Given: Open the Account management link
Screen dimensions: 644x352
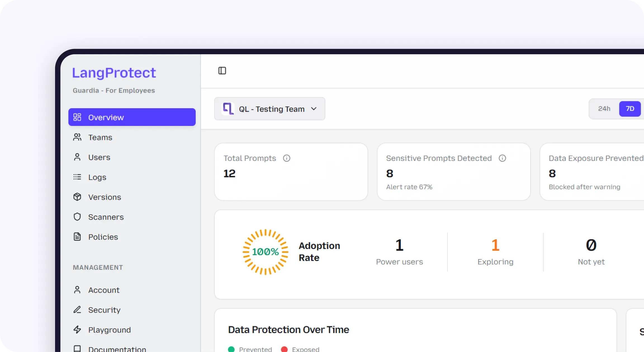Looking at the screenshot, I should (104, 290).
